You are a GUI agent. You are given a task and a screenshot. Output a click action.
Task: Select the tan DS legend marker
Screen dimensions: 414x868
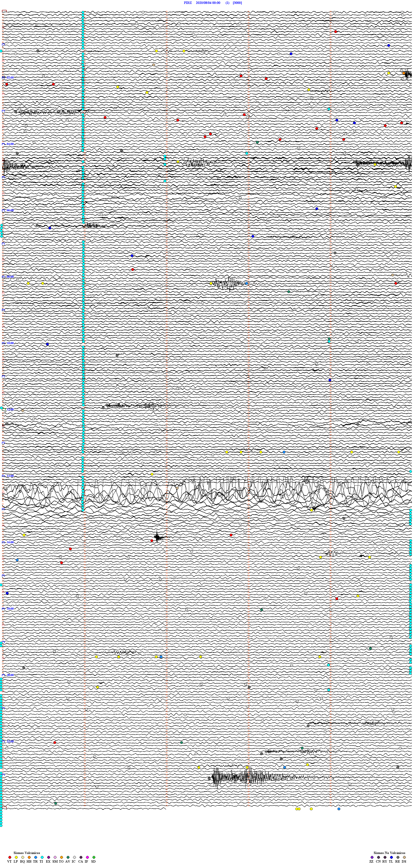[404, 857]
